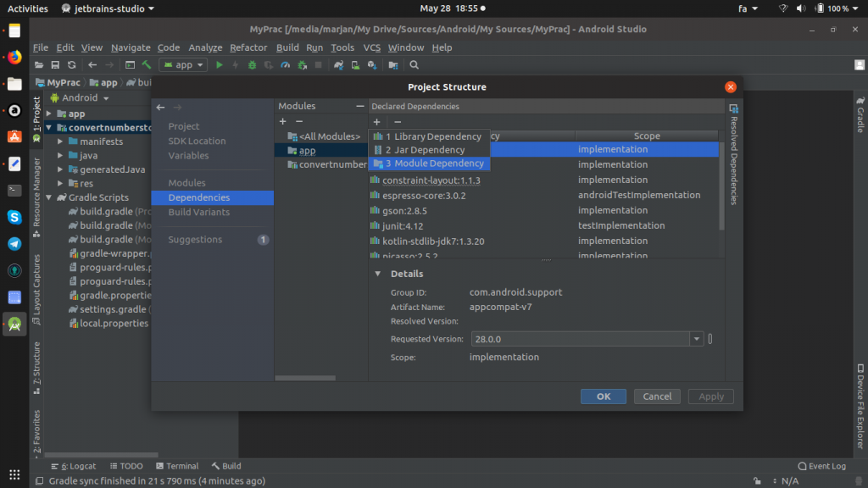Choose Jar Dependency from popup
The height and width of the screenshot is (488, 868).
(429, 150)
